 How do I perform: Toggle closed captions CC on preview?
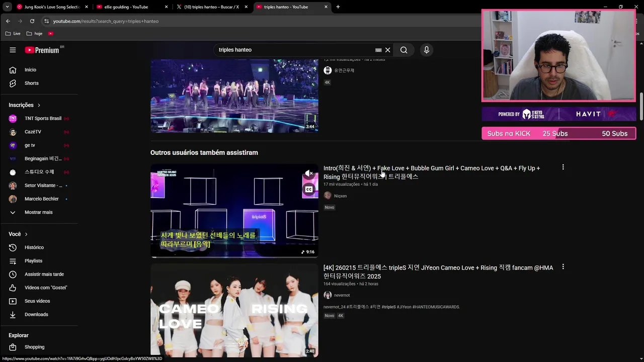click(309, 190)
